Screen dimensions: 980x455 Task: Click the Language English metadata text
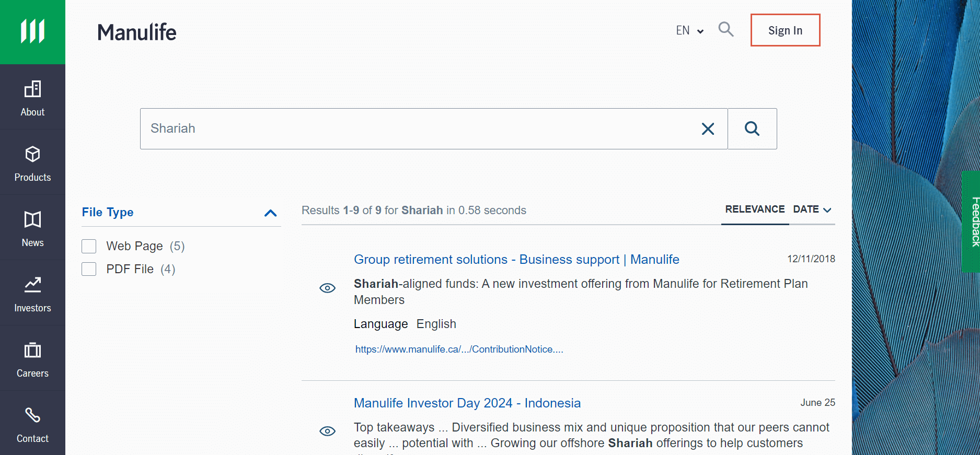coord(405,324)
